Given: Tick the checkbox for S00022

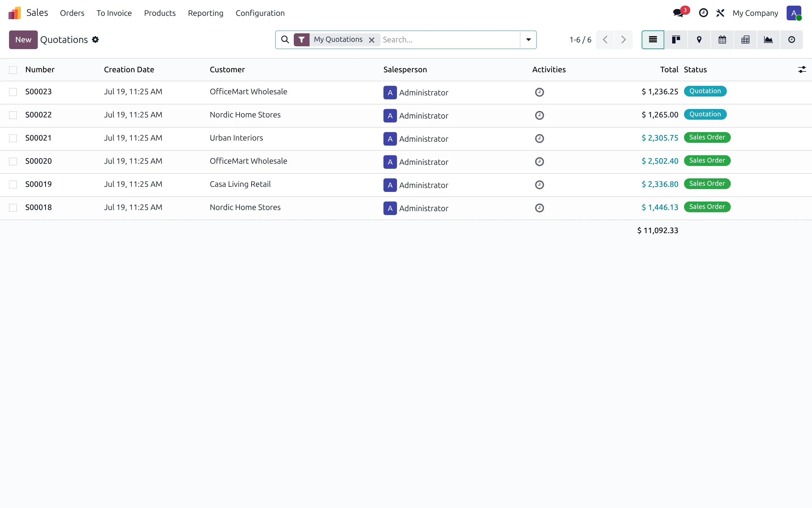Looking at the screenshot, I should pyautogui.click(x=13, y=115).
